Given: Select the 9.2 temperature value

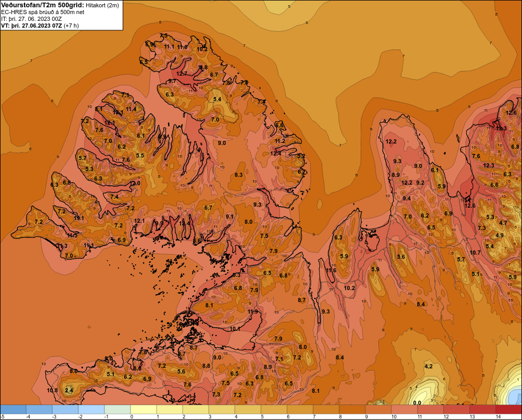Looking at the screenshot, I should (x=420, y=183).
